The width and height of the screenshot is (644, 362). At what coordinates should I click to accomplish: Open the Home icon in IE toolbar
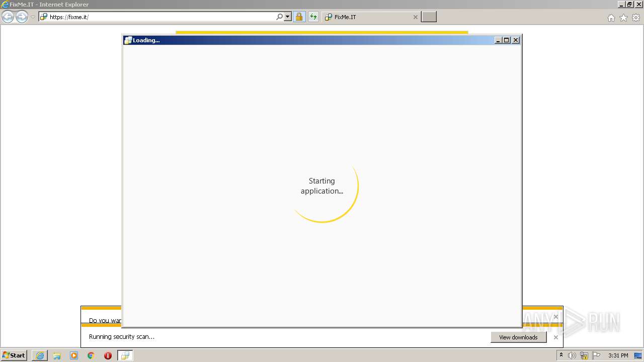(x=611, y=18)
